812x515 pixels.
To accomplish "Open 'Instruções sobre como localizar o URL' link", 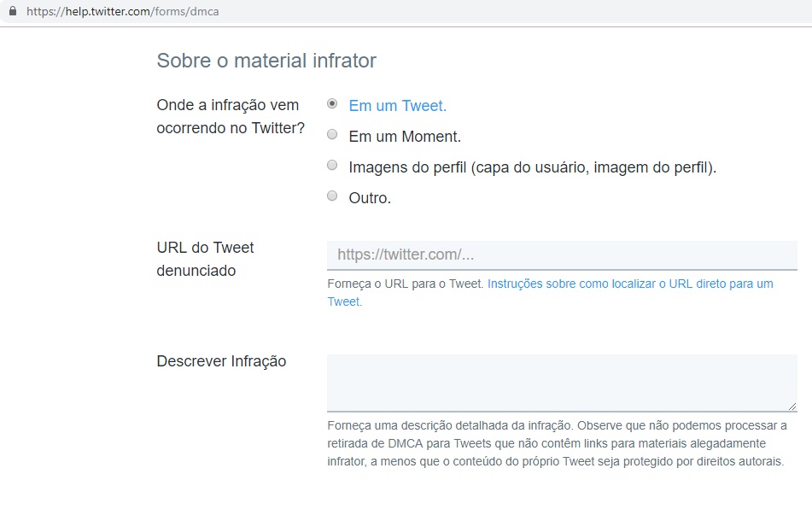I will [629, 284].
